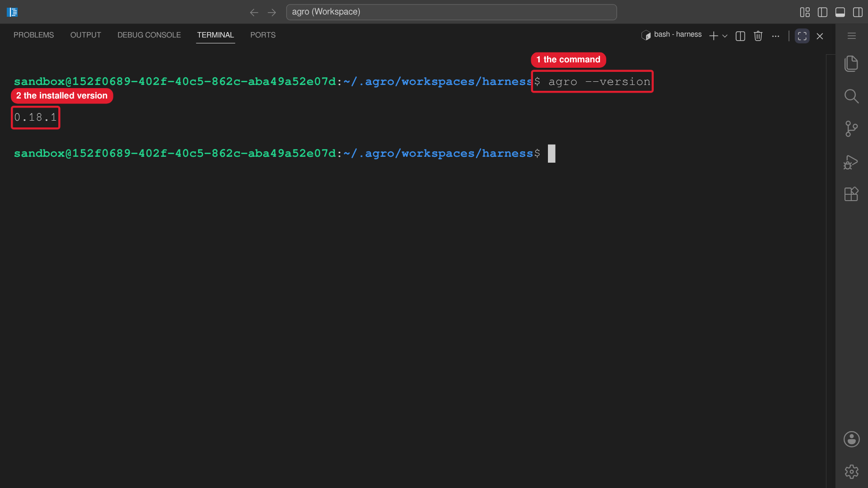The width and height of the screenshot is (868, 488).
Task: Click the agro --version command text
Action: click(x=599, y=82)
